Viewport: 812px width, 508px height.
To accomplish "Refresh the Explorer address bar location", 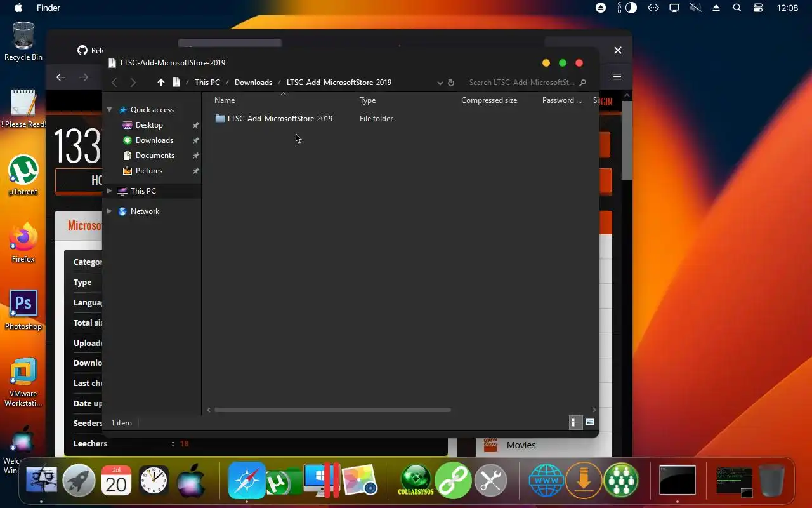I will pos(451,83).
